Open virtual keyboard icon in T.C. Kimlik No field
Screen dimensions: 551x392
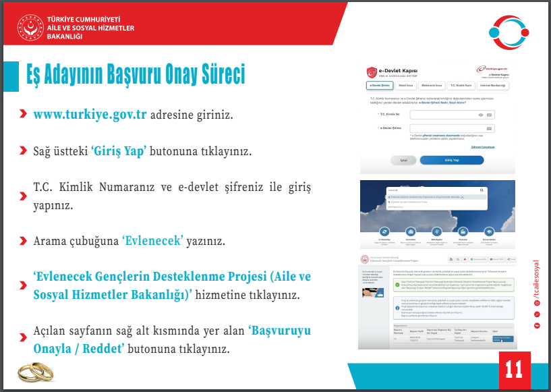[x=489, y=115]
